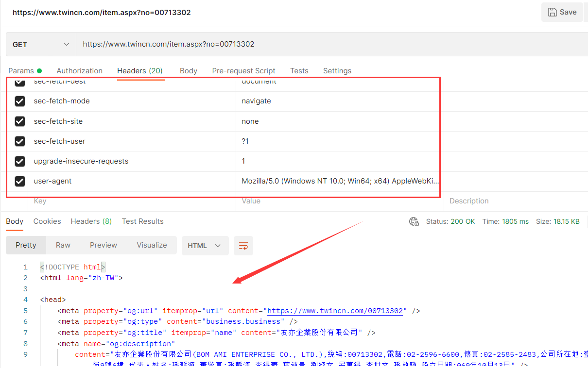Click the sec-fetch-mode key cell
The image size is (588, 368).
[x=132, y=101]
